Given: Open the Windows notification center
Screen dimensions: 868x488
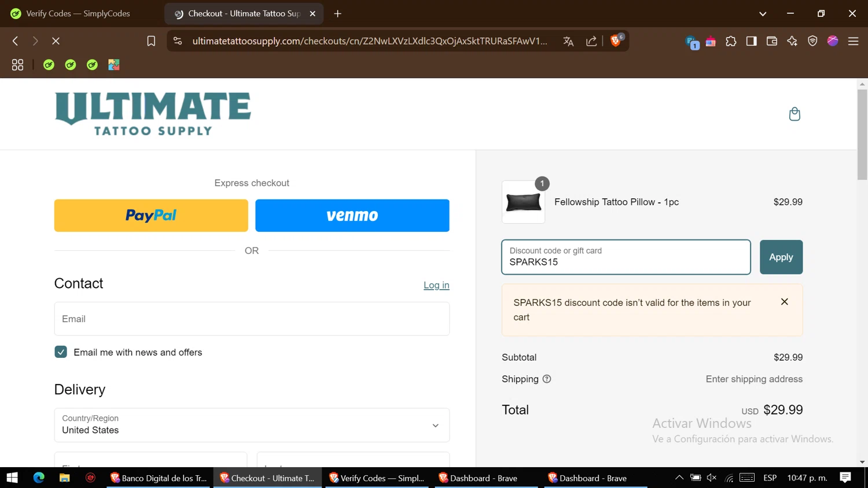Looking at the screenshot, I should click(845, 478).
